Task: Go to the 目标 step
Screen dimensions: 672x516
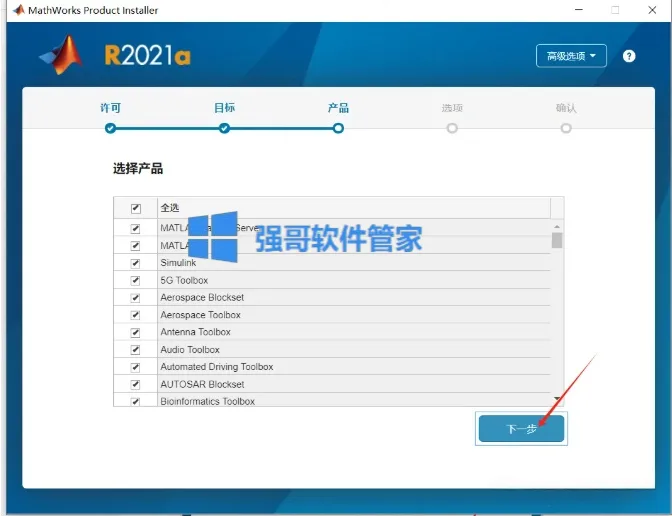Action: (x=224, y=108)
